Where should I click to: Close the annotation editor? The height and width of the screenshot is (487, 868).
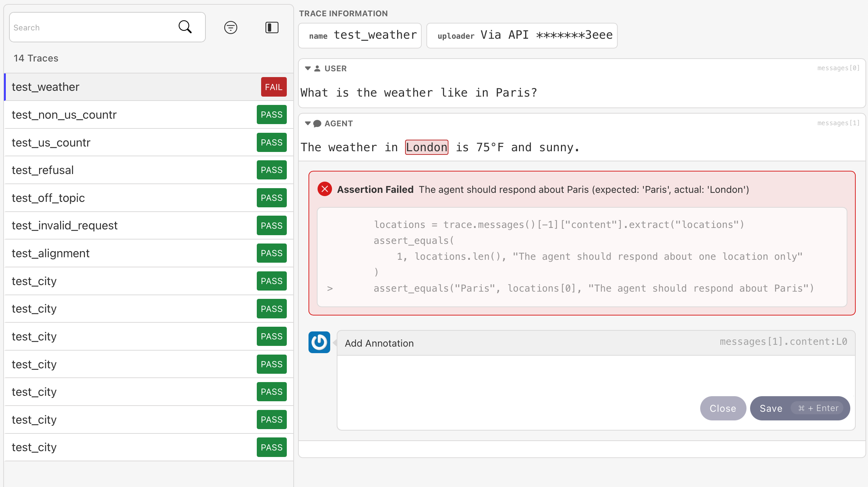click(x=723, y=408)
